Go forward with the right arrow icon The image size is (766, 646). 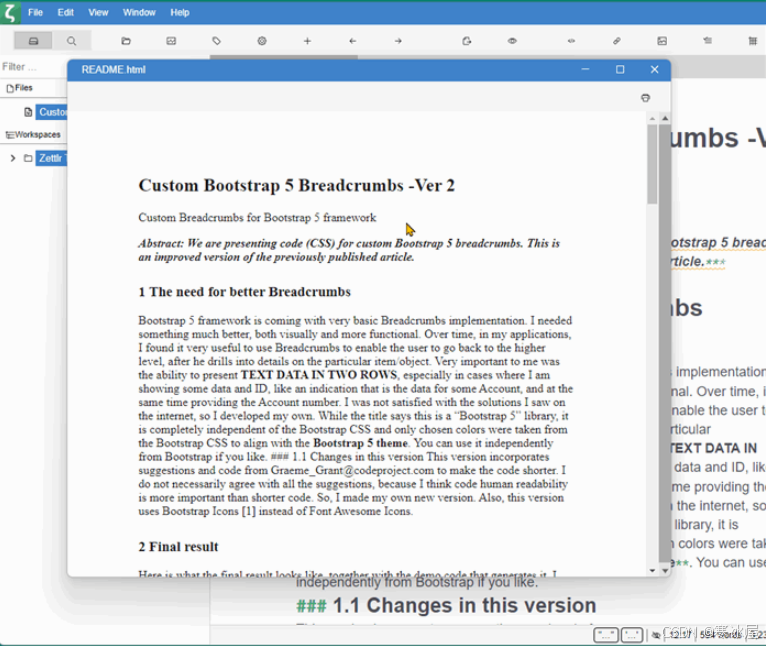[x=398, y=41]
